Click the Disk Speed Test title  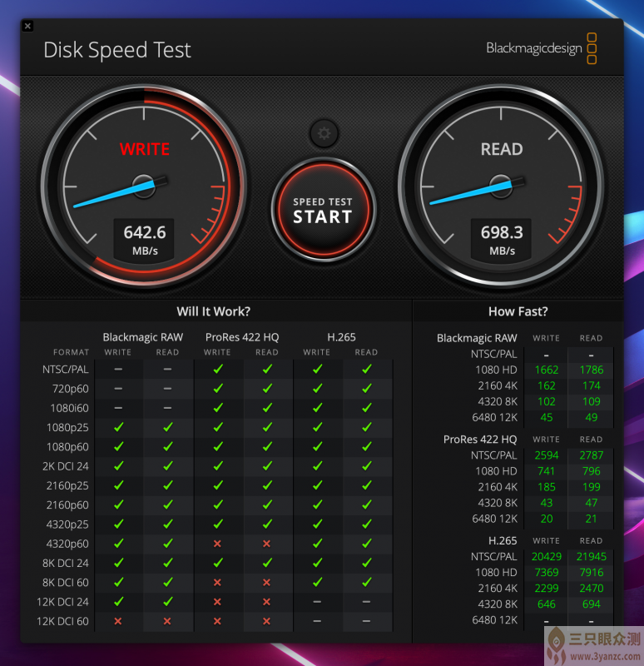pyautogui.click(x=117, y=50)
